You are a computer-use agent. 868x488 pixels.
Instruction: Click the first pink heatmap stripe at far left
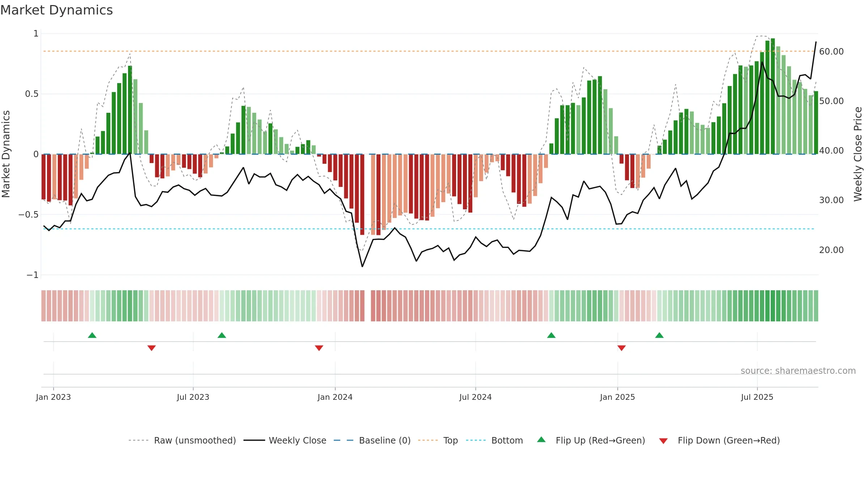pos(43,306)
